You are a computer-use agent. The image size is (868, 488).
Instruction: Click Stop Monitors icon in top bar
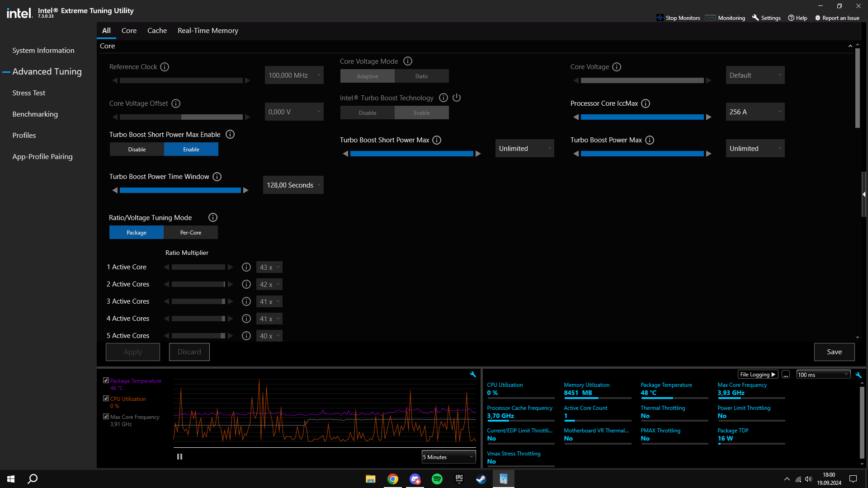[x=660, y=18]
